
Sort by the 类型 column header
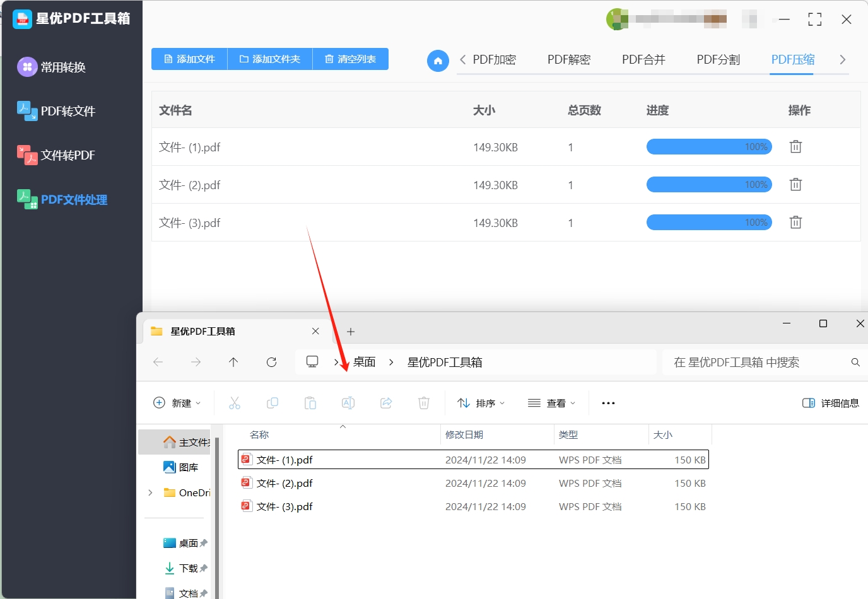(x=568, y=434)
